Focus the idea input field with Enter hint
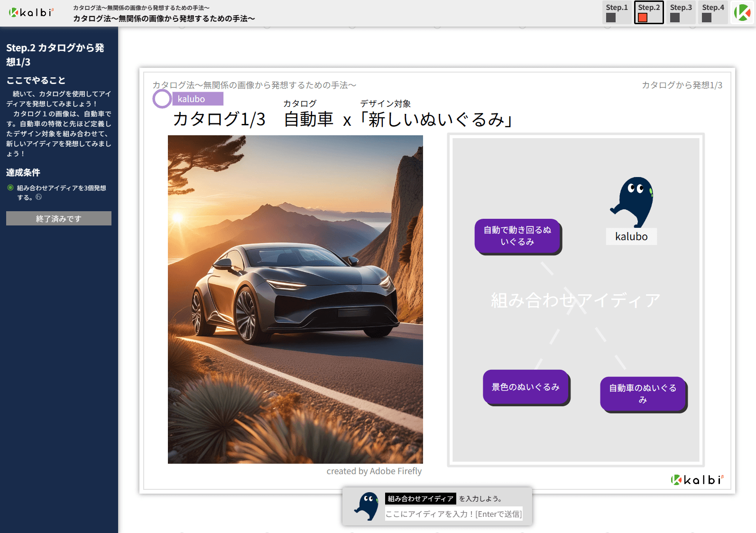This screenshot has height=533, width=756. pyautogui.click(x=453, y=514)
